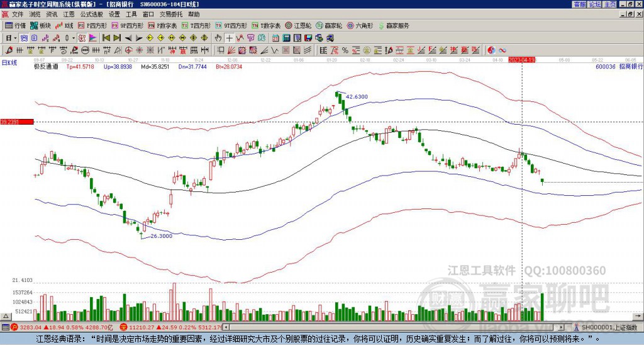Open the 帮助 menu

pos(194,14)
